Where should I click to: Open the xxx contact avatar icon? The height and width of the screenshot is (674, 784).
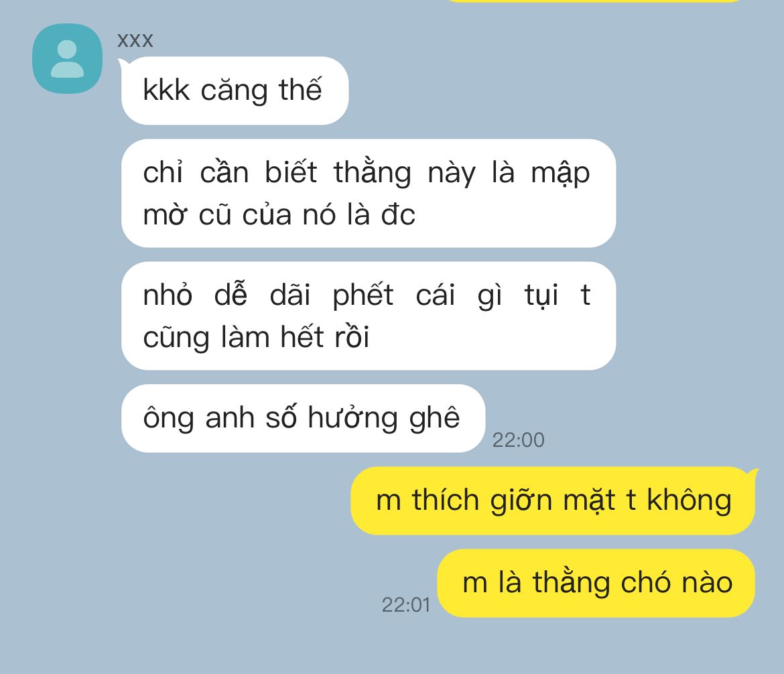coord(67,58)
